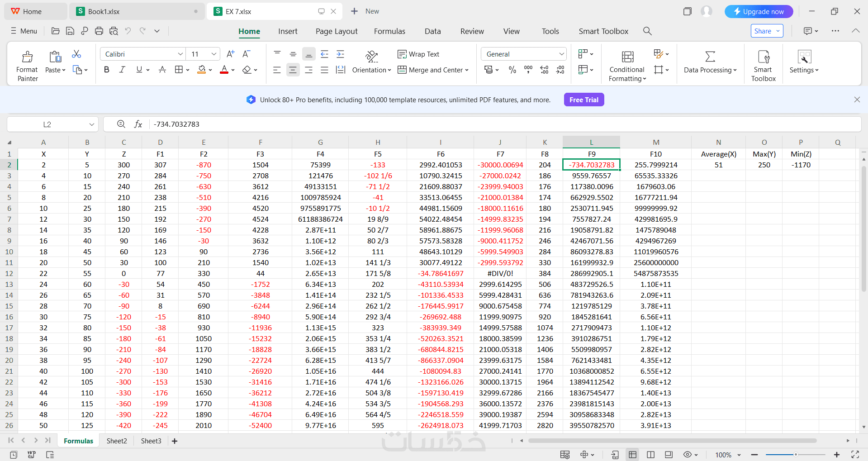Click the Upgrade now button

click(x=759, y=11)
